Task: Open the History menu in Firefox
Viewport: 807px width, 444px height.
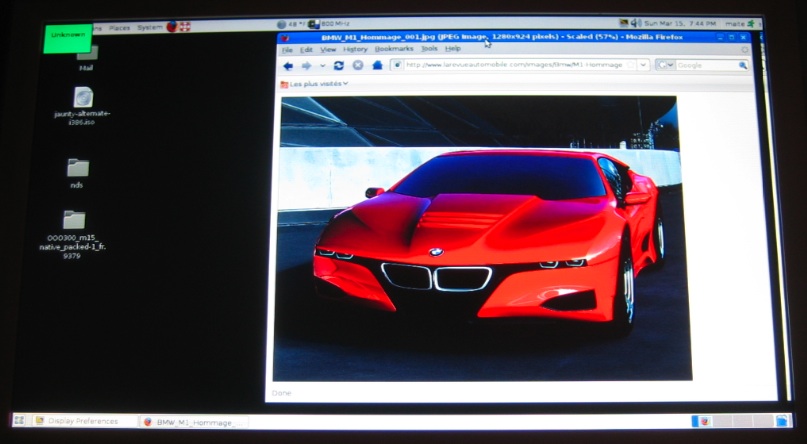Action: click(x=355, y=49)
